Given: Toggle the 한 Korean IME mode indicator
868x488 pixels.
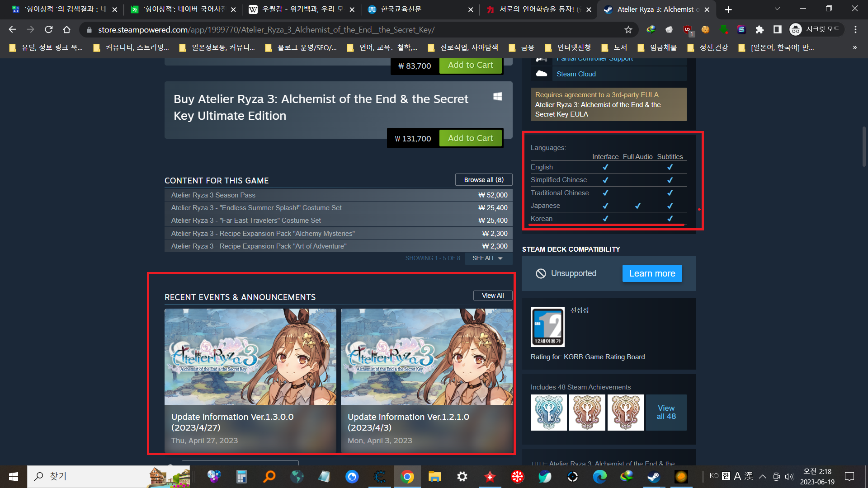Looking at the screenshot, I should (x=726, y=476).
